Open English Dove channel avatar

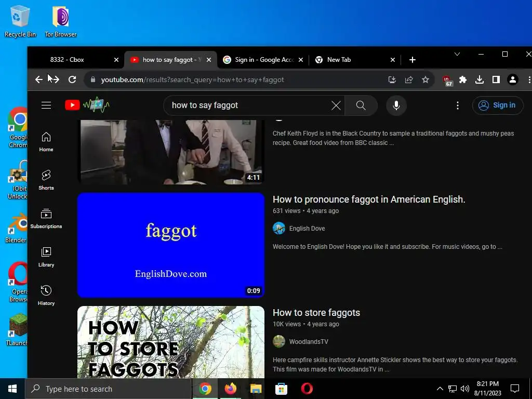point(279,229)
